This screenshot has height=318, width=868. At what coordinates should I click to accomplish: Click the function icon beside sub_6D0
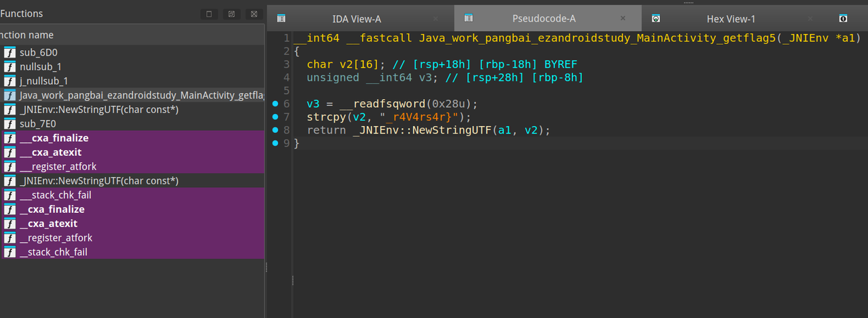pyautogui.click(x=9, y=52)
